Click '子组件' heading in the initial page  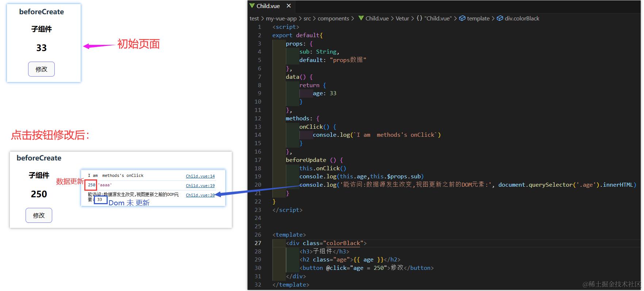click(x=41, y=29)
